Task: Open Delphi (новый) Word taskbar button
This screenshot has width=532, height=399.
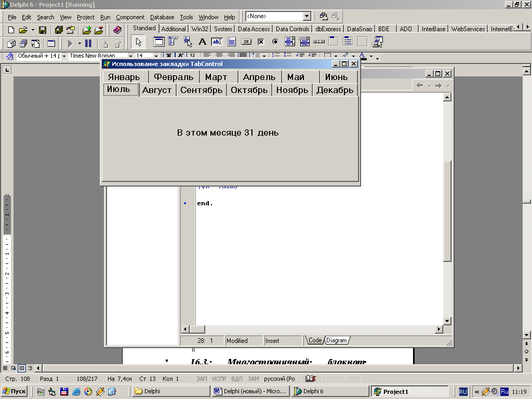Action: point(251,391)
